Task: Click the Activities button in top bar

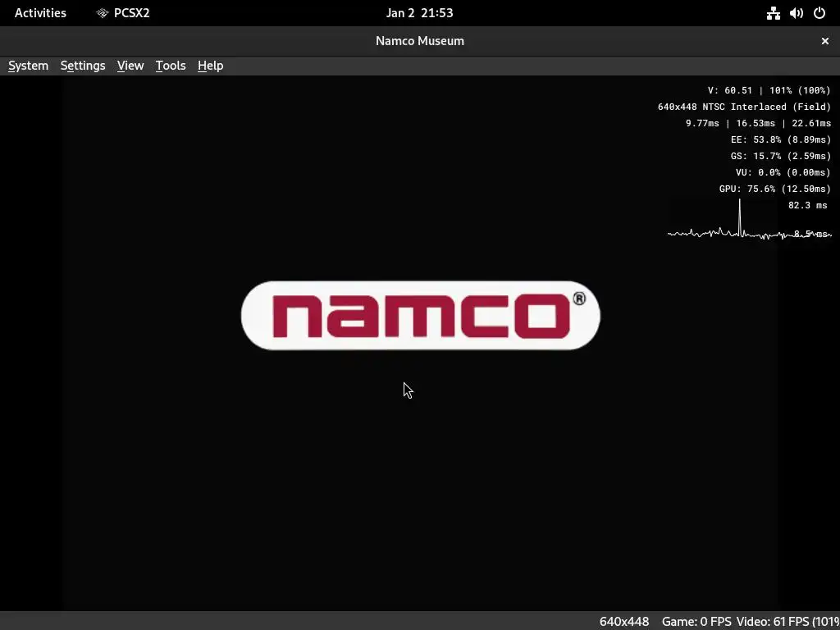Action: [x=41, y=13]
